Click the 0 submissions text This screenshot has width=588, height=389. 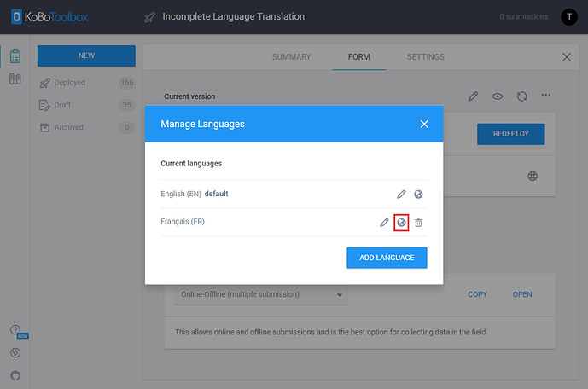tap(523, 17)
